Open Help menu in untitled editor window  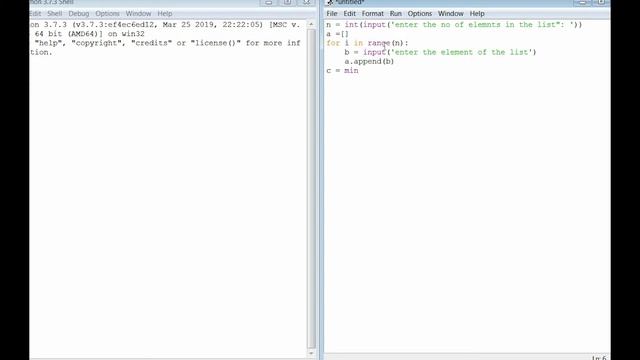pyautogui.click(x=477, y=13)
